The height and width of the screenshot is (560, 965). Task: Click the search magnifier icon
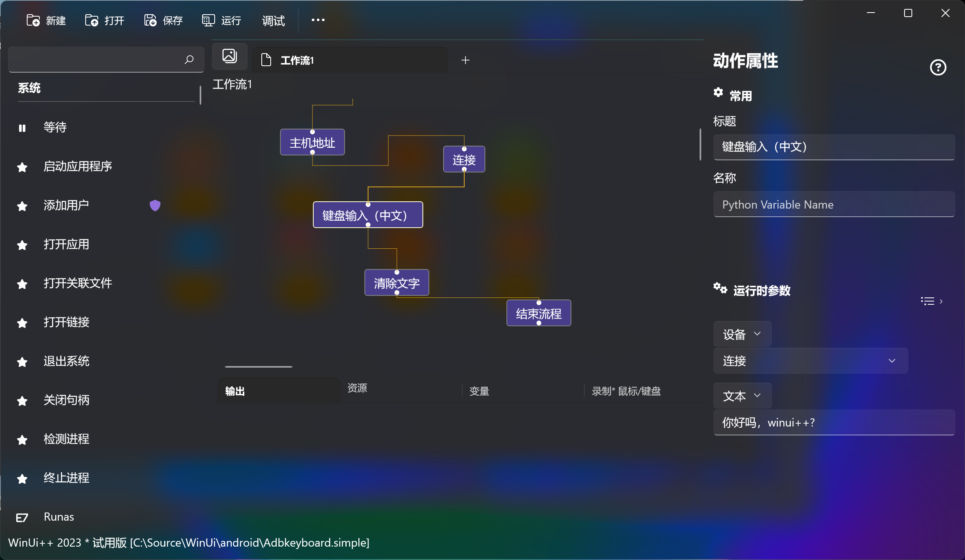pyautogui.click(x=189, y=60)
